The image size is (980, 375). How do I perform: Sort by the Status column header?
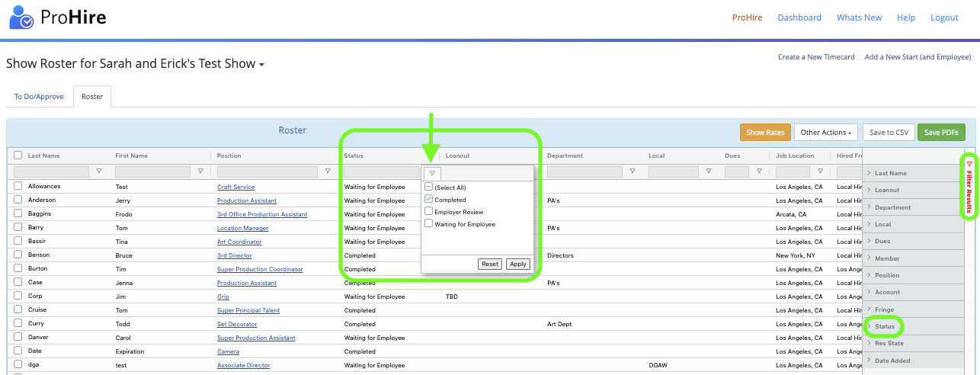tap(354, 155)
